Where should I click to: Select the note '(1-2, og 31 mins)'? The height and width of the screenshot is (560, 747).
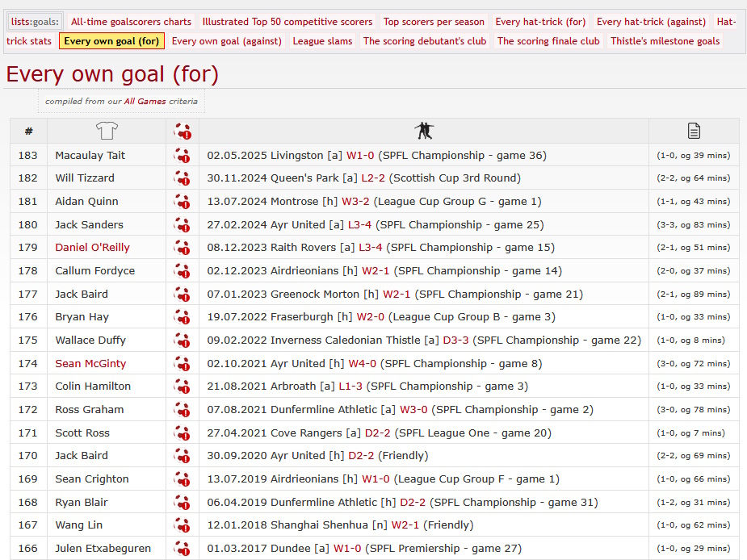coord(693,503)
